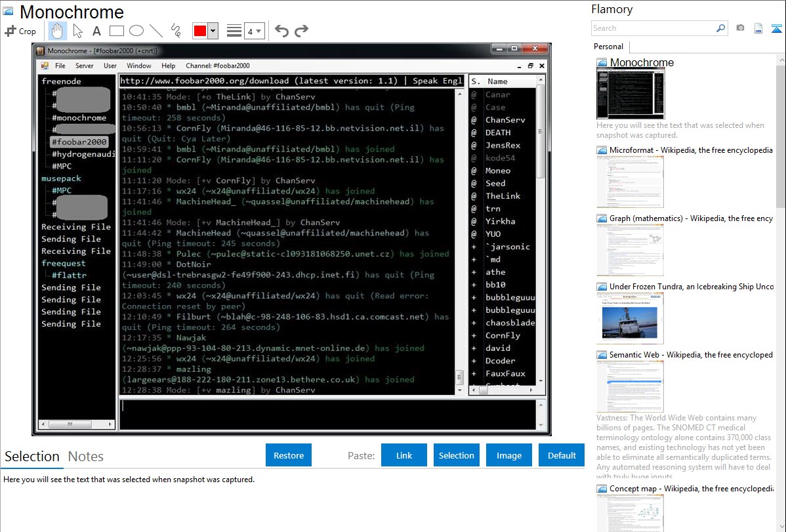This screenshot has width=786, height=532.
Task: Pick the rectangle drawing tool
Action: (116, 31)
